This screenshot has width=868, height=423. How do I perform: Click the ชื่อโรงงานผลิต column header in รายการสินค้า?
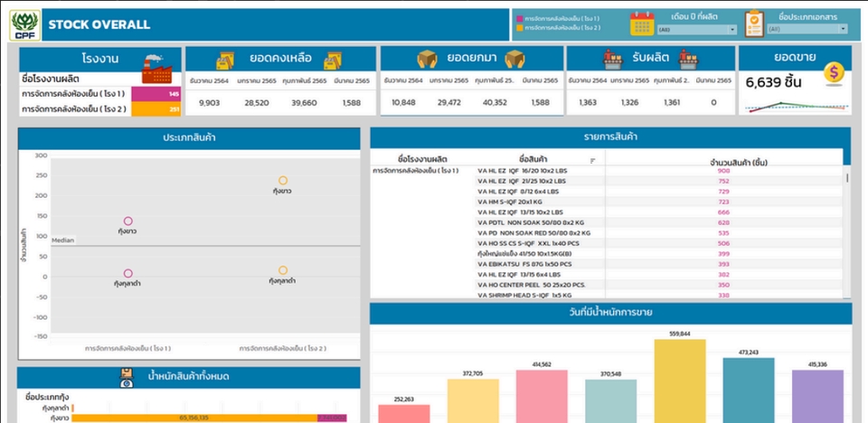pos(422,159)
